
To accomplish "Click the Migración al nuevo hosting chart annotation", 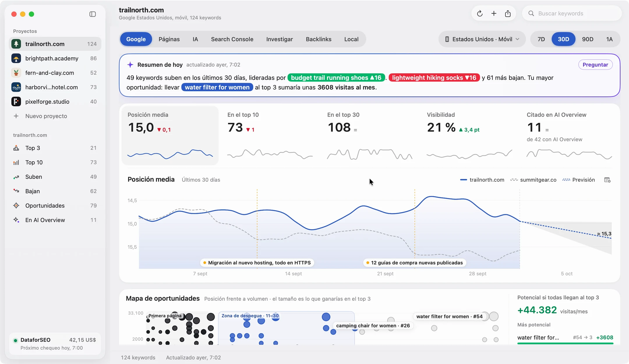I will coord(257,263).
